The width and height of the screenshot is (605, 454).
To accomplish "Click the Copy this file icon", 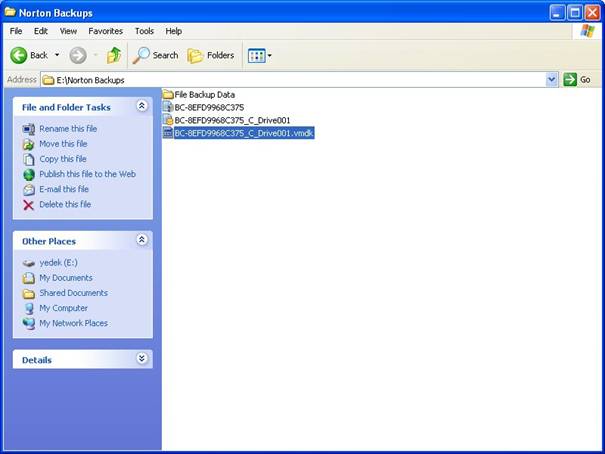I will (29, 159).
